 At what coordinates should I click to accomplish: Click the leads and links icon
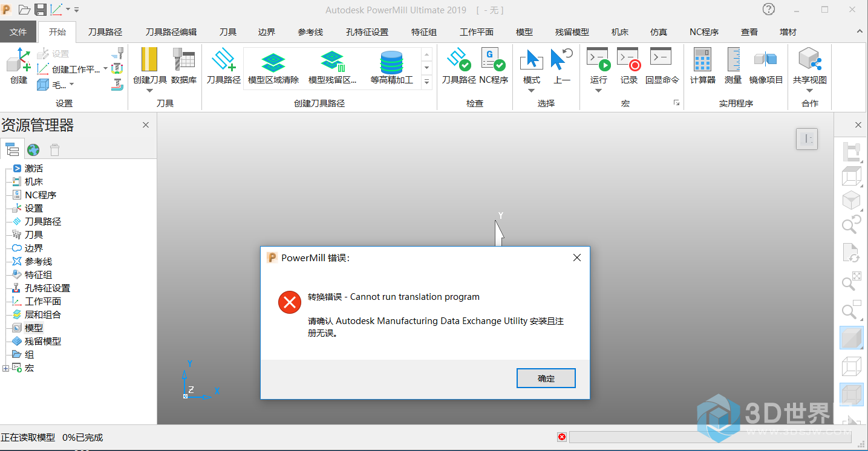tap(118, 85)
